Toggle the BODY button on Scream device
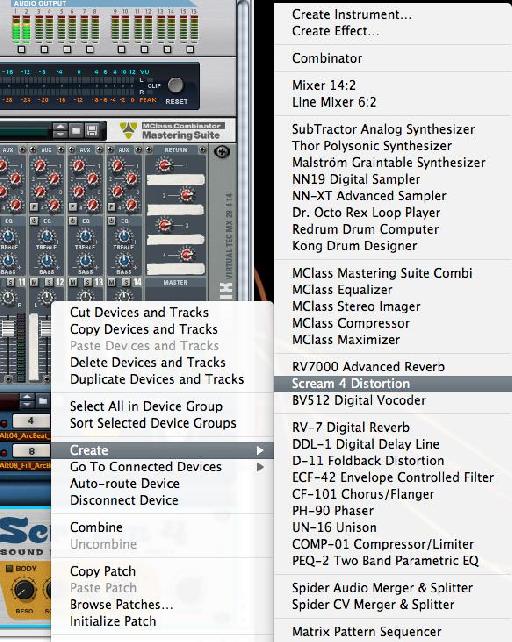 click(9, 568)
